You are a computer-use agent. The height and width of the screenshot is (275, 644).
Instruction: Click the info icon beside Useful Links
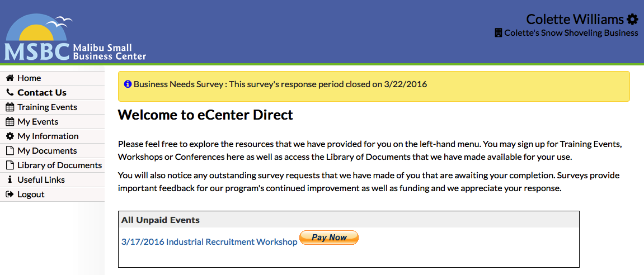click(10, 180)
